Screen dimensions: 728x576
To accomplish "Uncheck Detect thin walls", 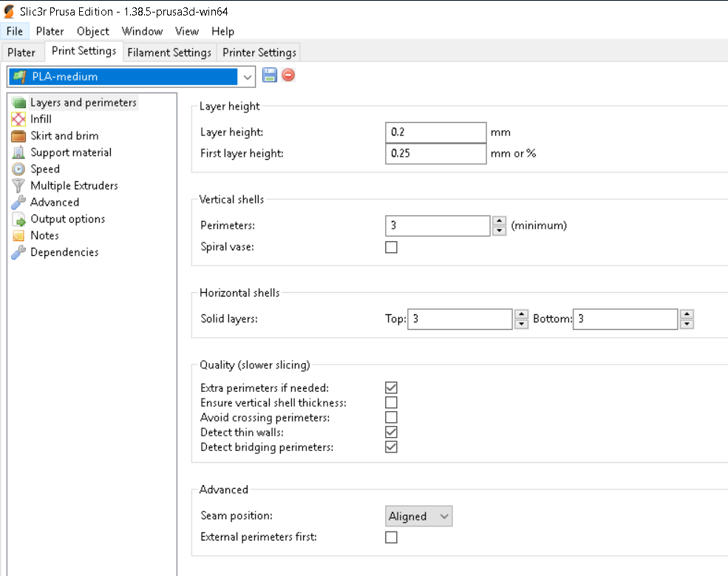I will tap(392, 433).
